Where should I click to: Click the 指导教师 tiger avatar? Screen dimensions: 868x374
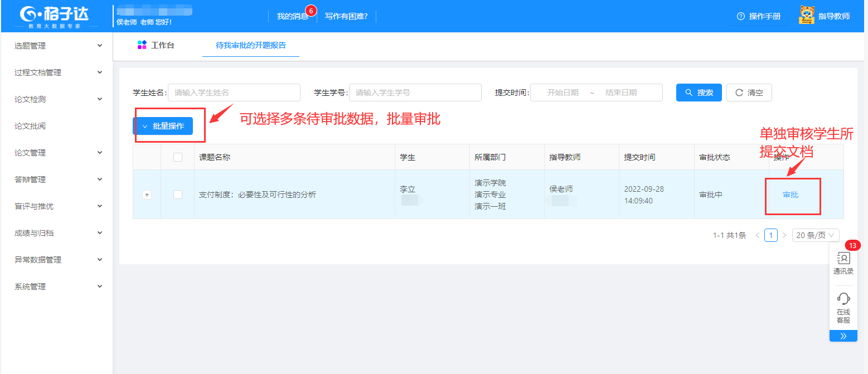click(x=807, y=16)
